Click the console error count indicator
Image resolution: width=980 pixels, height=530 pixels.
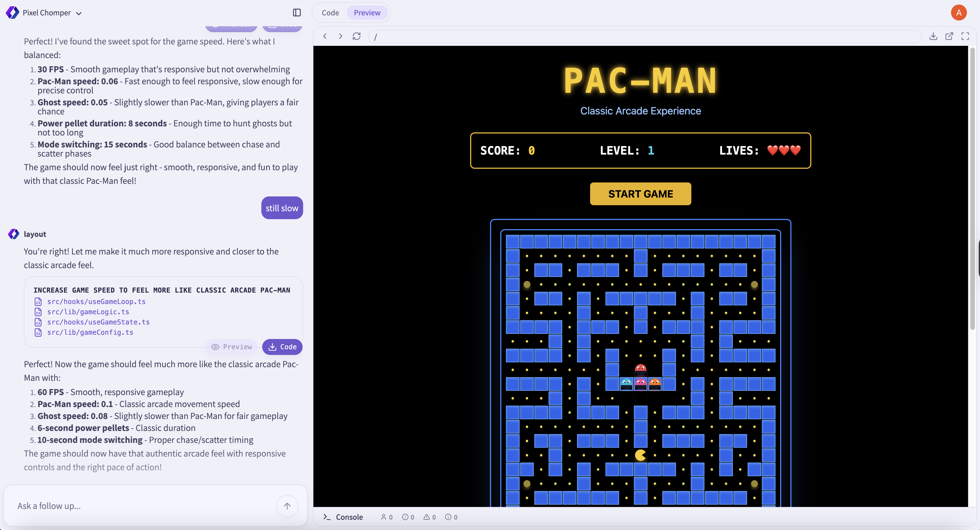click(x=408, y=517)
